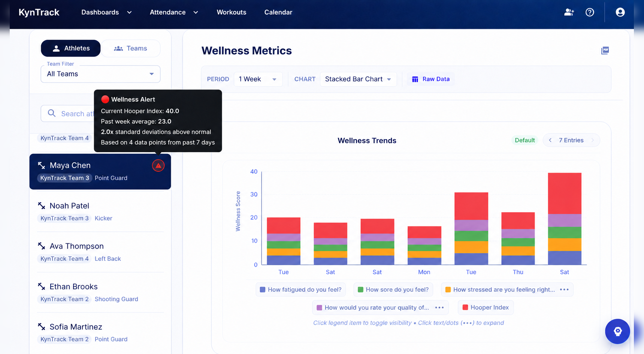Open the Workouts page
This screenshot has width=644, height=354.
[x=232, y=12]
